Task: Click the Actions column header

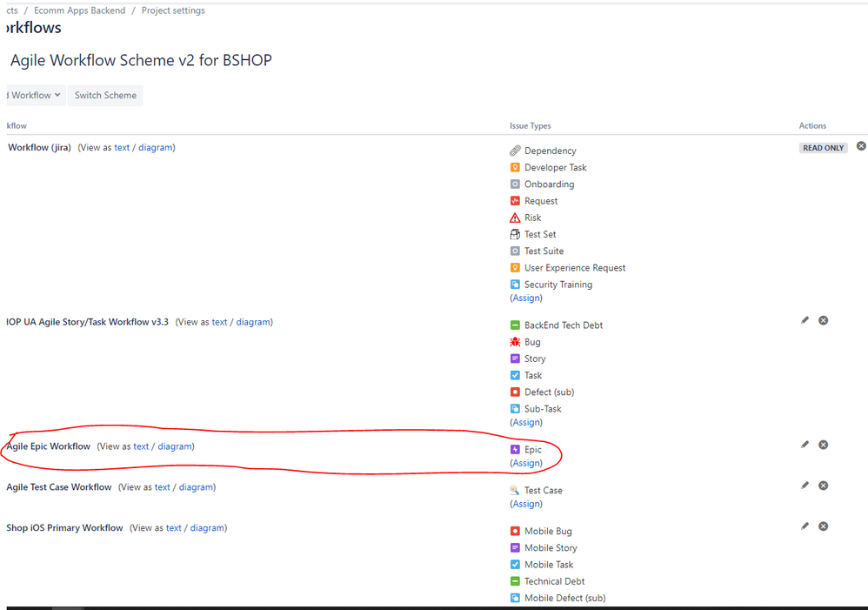Action: pos(812,126)
